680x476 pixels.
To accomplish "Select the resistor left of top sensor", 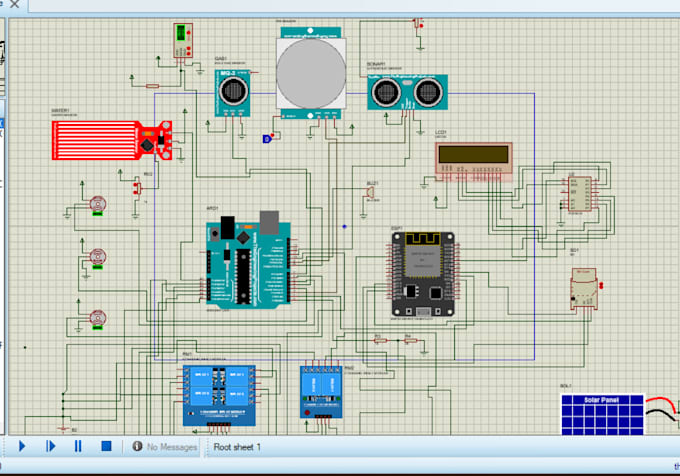I will [x=152, y=86].
